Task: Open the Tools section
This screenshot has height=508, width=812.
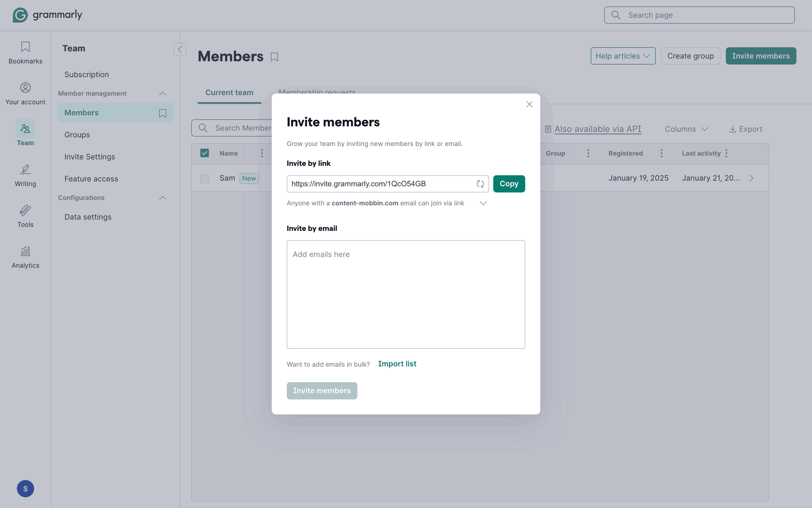Action: point(25,216)
